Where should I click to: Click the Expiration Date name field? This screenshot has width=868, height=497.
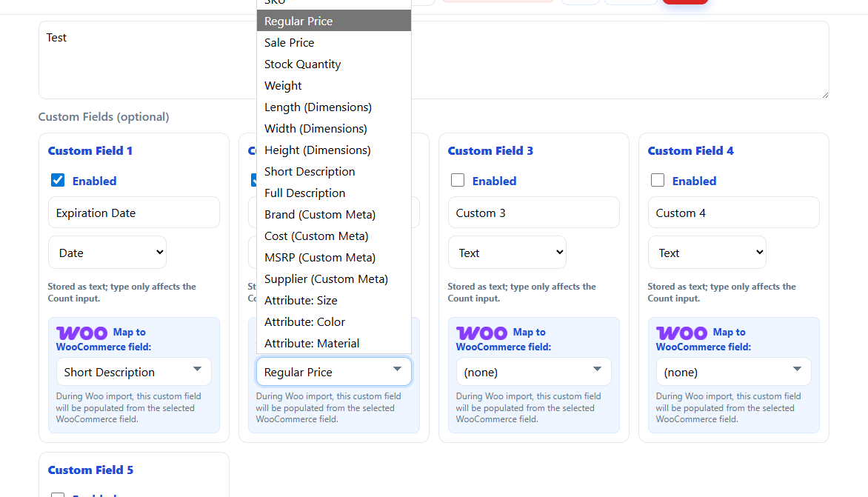coord(133,213)
